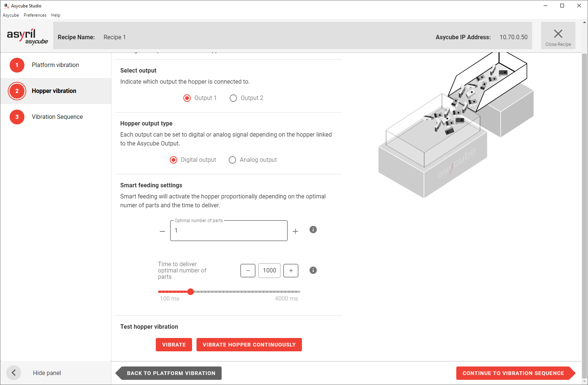The width and height of the screenshot is (588, 385).
Task: Click the Hide panel chevron arrow
Action: coord(14,373)
